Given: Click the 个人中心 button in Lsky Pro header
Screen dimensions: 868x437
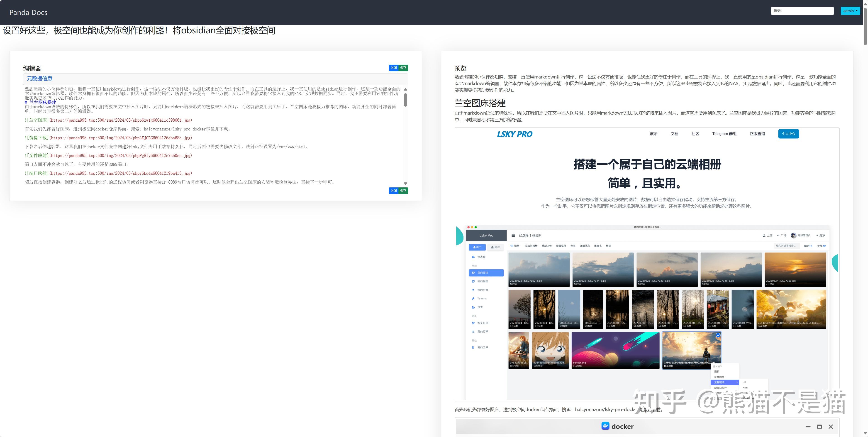Looking at the screenshot, I should pos(788,133).
